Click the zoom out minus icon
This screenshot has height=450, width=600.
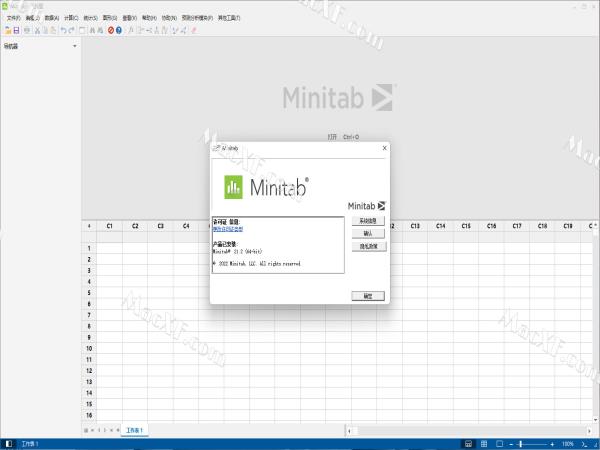[x=511, y=444]
